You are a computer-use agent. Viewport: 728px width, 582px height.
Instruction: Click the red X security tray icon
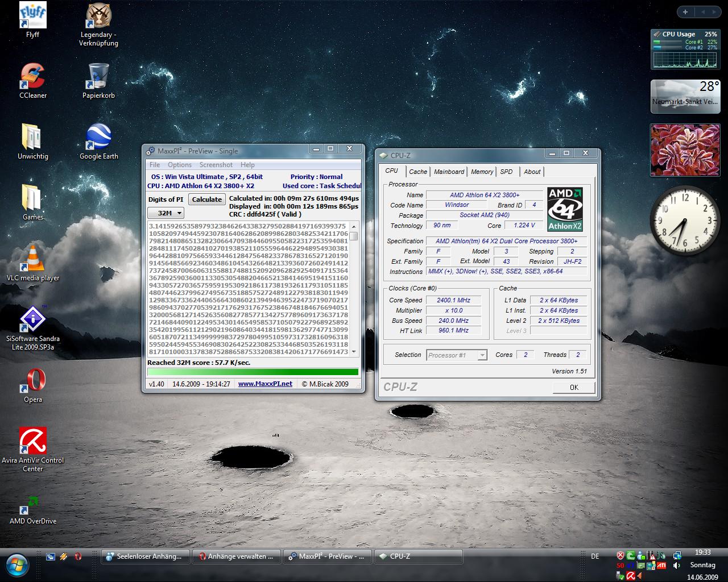click(x=621, y=555)
